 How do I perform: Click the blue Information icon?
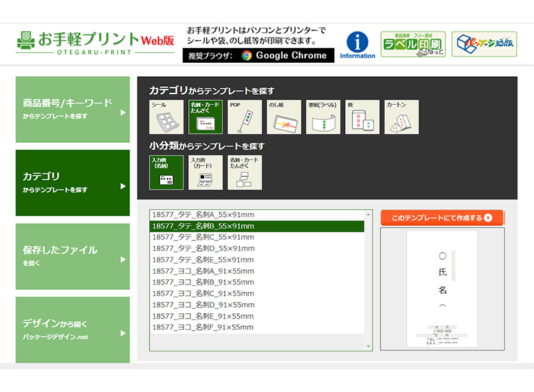357,42
